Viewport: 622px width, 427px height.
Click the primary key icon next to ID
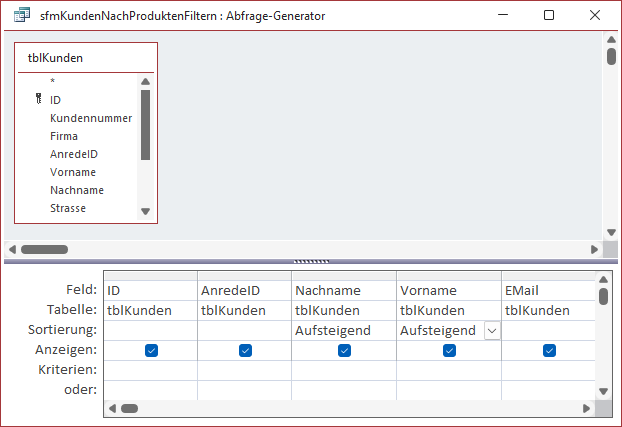tap(38, 100)
